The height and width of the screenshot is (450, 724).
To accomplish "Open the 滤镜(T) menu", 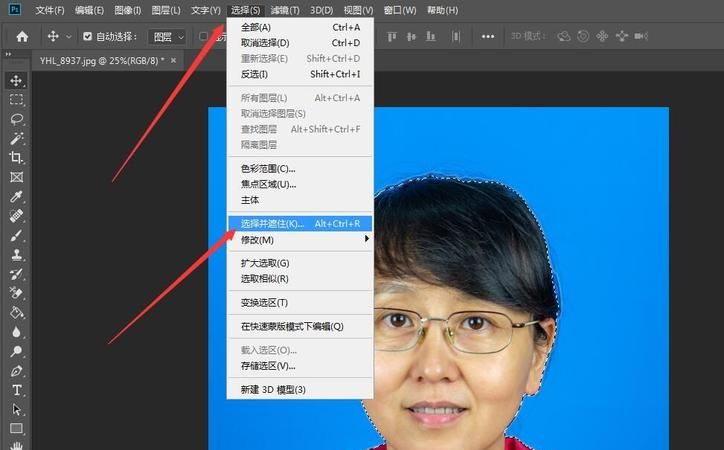I will tap(285, 10).
